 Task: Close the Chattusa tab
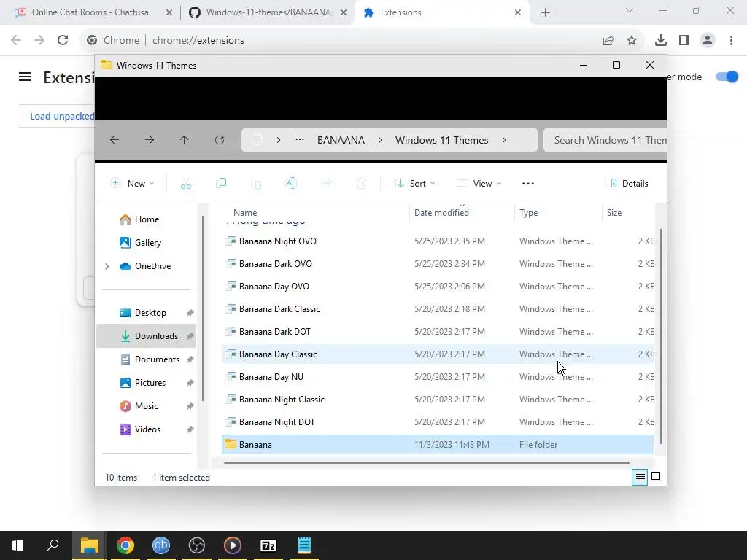tap(169, 12)
